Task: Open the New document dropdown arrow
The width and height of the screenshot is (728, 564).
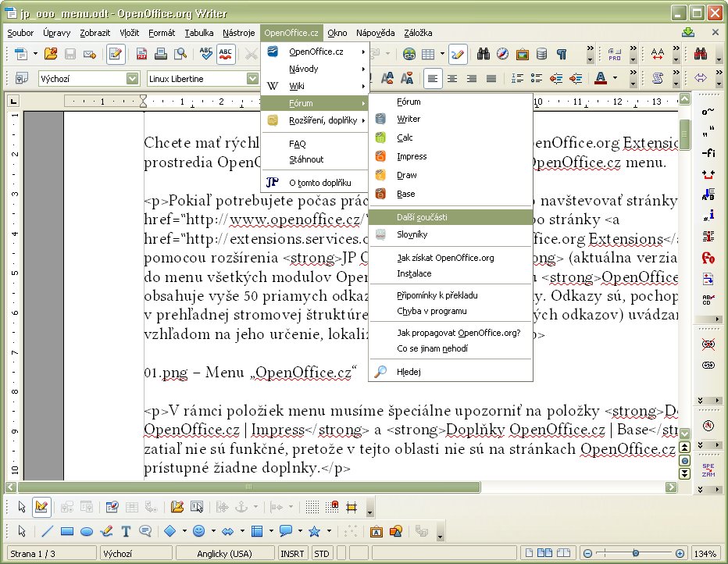Action: click(x=36, y=55)
